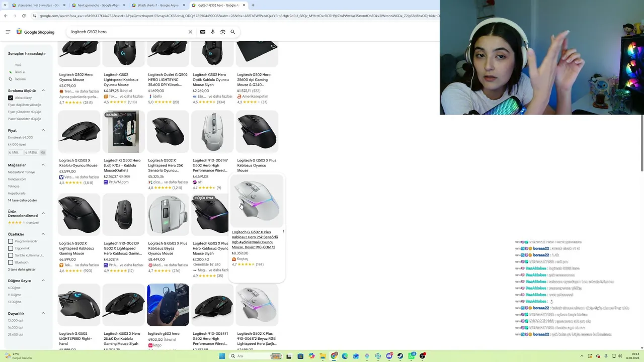Filter results by İndirimli

coord(20,79)
